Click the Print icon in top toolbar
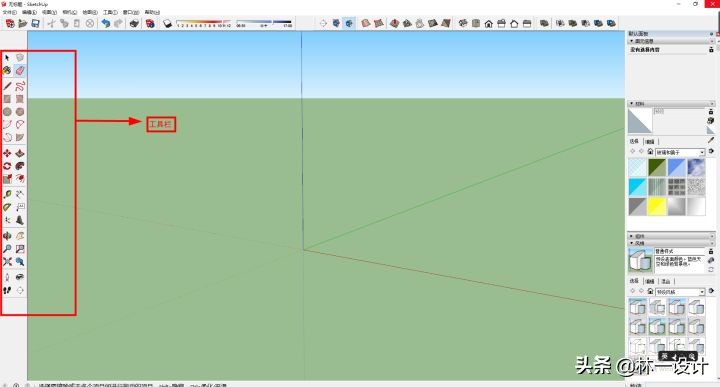720x387 pixels. pos(134,23)
